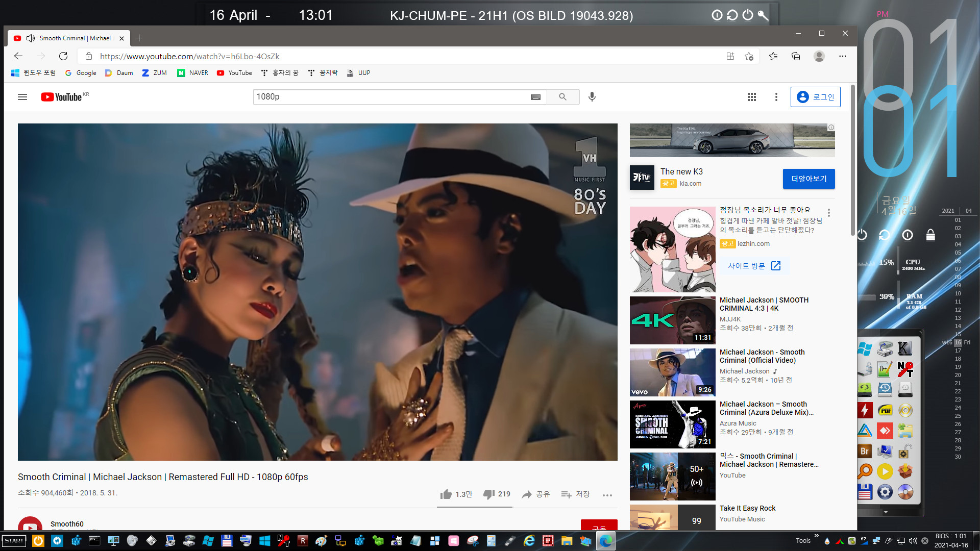Open Daum bookmark

click(x=119, y=73)
